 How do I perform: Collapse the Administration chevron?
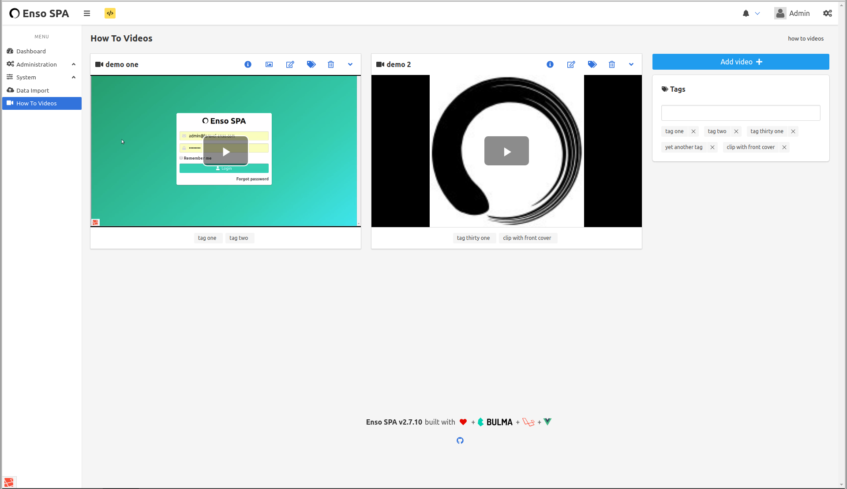pos(73,64)
